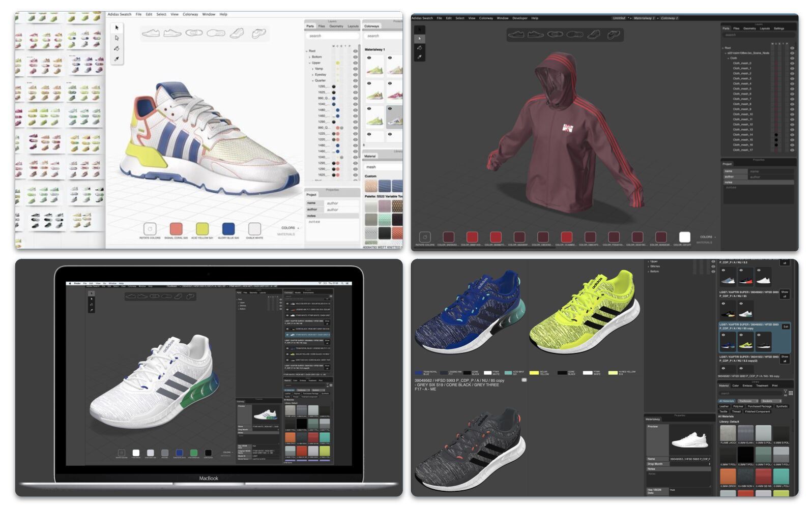Select the arrow pointer tool in the light sneaker window
812x506 pixels.
click(x=117, y=27)
